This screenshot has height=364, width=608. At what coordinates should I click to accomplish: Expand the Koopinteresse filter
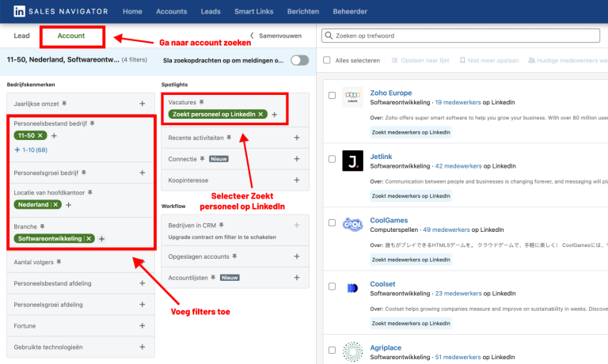pos(297,180)
